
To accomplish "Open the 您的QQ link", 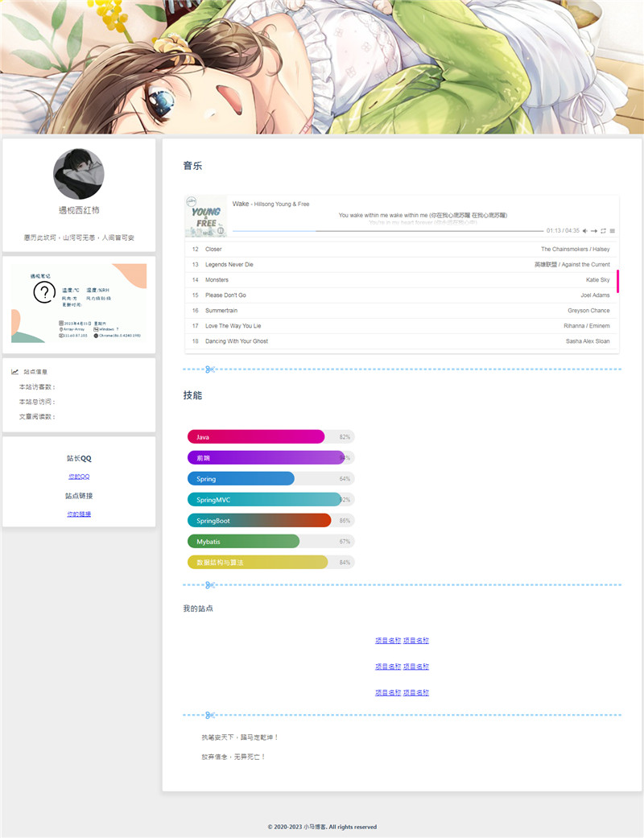I will tap(79, 477).
